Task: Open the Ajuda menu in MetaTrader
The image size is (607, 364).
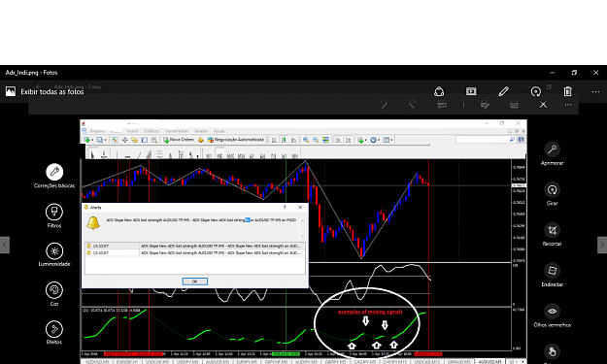Action: coord(219,131)
